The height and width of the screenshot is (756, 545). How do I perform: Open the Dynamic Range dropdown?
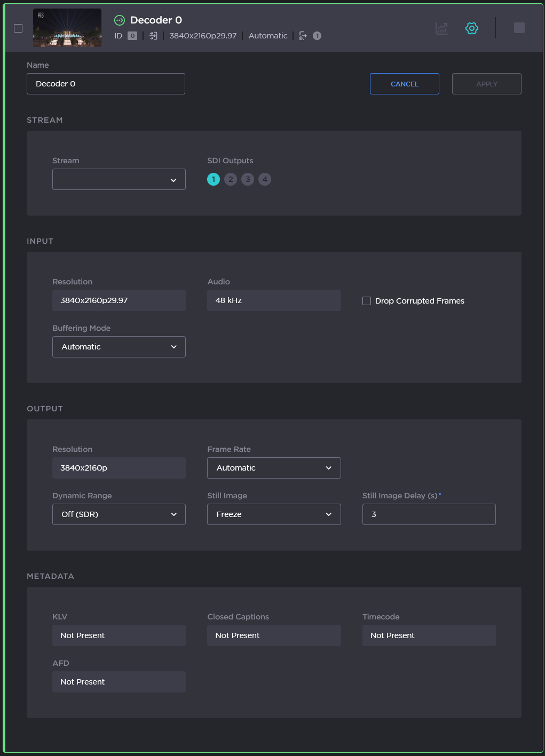point(119,514)
